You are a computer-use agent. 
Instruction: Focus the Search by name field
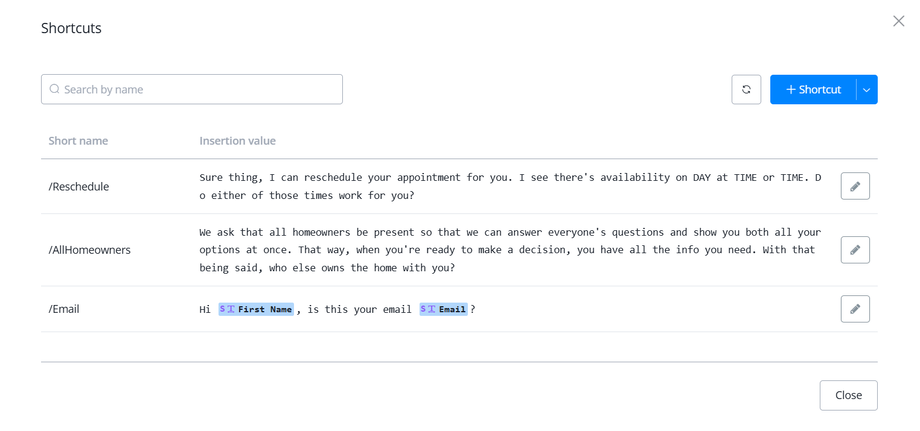(200, 90)
